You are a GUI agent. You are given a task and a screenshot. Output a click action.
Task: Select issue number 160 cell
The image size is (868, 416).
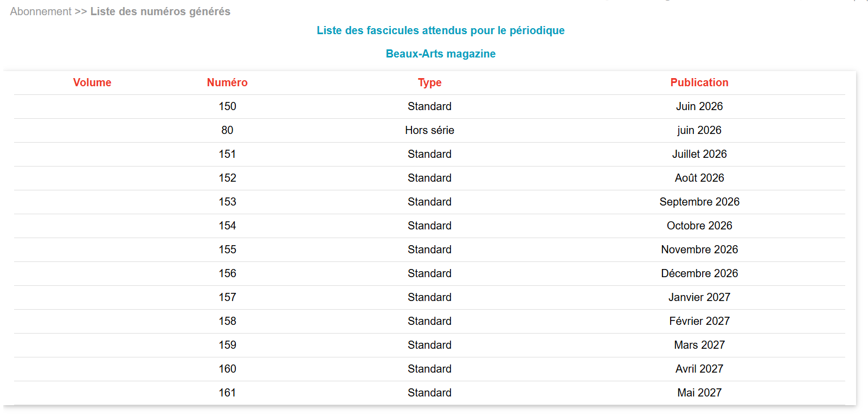(228, 369)
